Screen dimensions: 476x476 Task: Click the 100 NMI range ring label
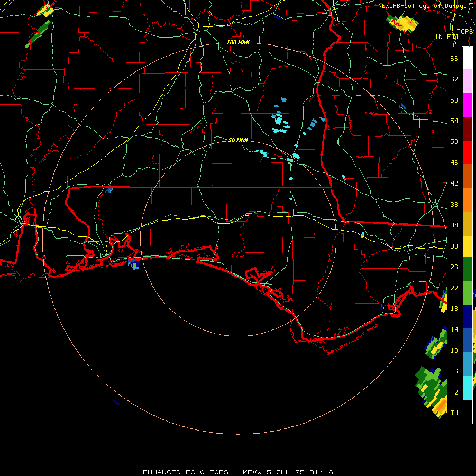point(238,42)
